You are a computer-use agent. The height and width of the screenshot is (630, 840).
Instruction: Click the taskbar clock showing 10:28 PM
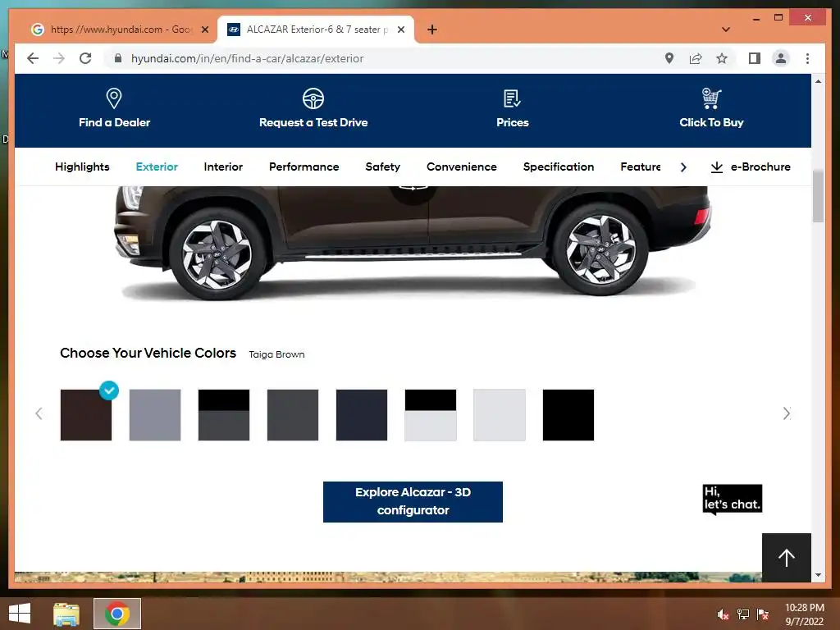tap(804, 614)
